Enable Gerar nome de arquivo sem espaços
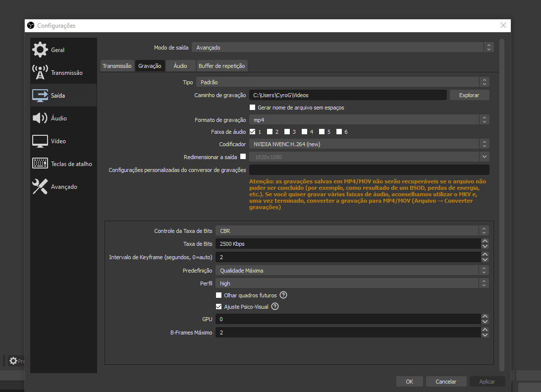The image size is (541, 392). 253,108
